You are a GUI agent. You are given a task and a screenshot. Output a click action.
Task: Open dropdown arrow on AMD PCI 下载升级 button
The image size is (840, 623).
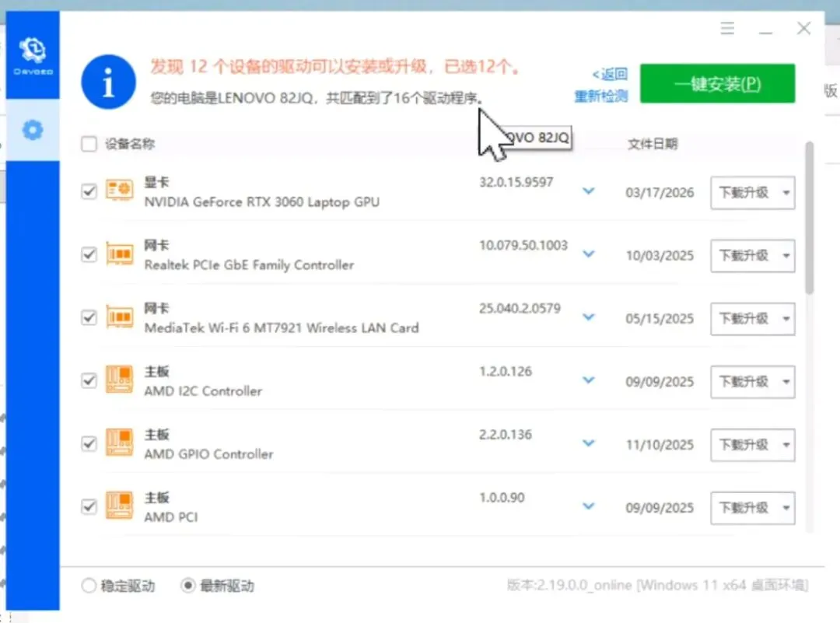click(786, 509)
